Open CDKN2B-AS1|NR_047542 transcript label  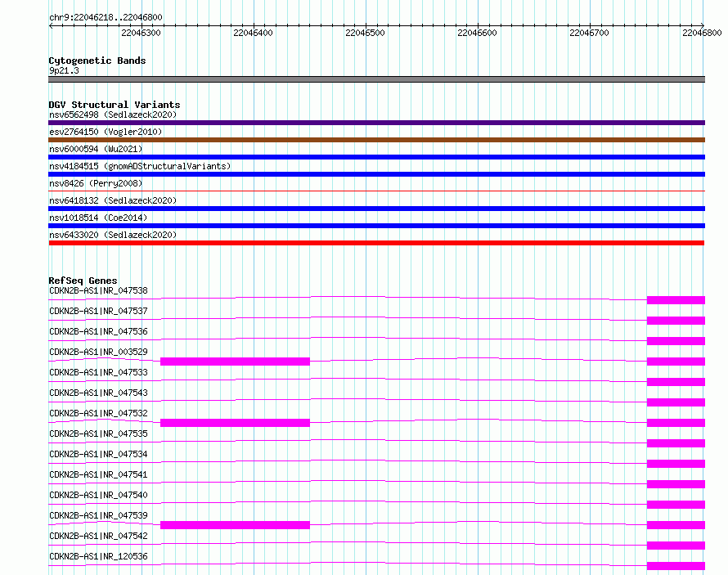click(98, 536)
